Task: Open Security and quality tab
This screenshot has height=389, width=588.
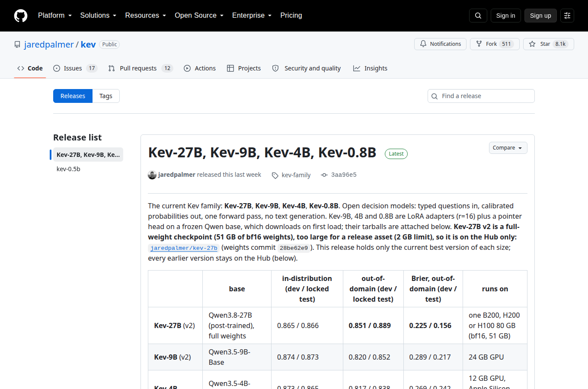Action: pyautogui.click(x=306, y=68)
